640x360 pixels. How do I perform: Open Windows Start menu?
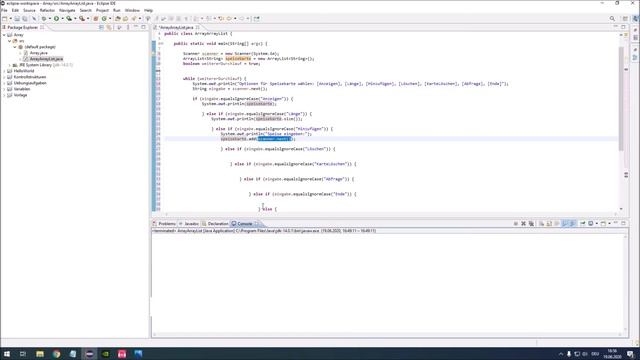7,354
